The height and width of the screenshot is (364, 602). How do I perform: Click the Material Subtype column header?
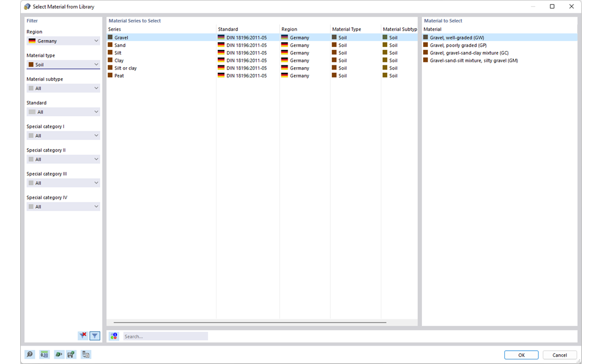coord(399,29)
